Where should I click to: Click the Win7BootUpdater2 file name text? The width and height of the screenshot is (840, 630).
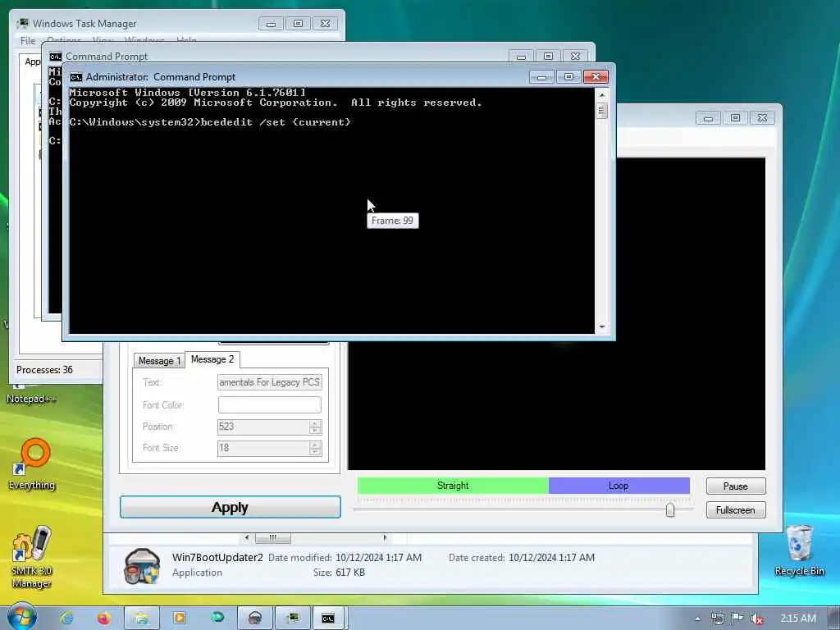[217, 557]
